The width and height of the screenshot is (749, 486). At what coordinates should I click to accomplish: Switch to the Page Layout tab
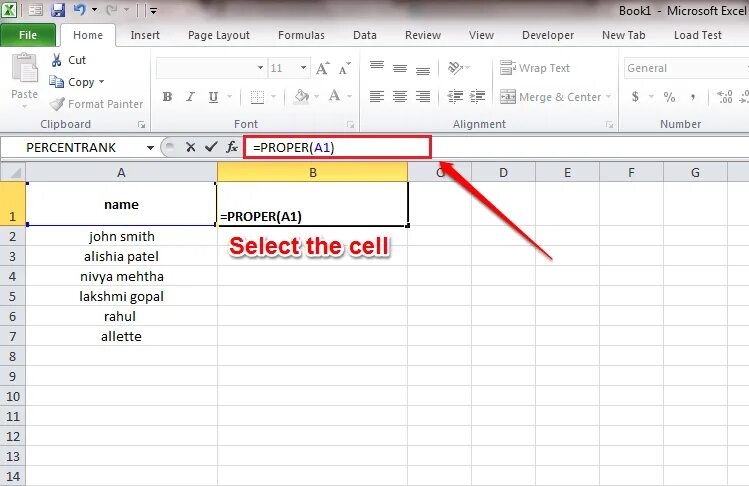(x=219, y=35)
